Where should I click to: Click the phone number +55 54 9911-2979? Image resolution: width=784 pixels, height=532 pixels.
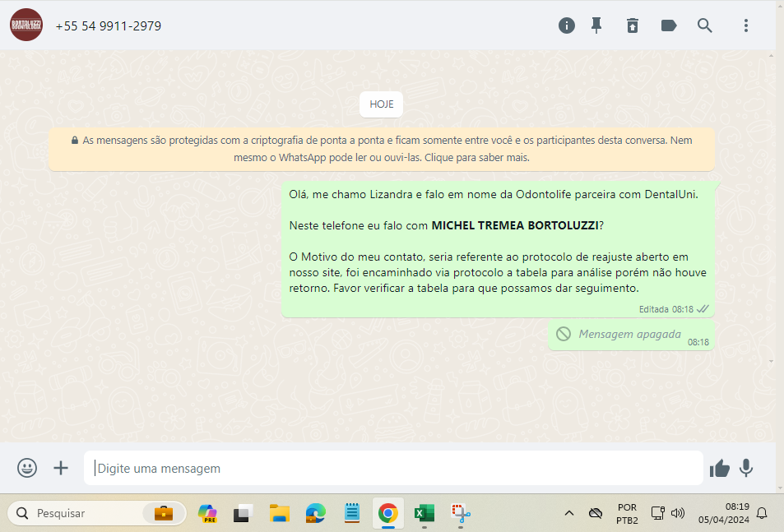pyautogui.click(x=109, y=26)
